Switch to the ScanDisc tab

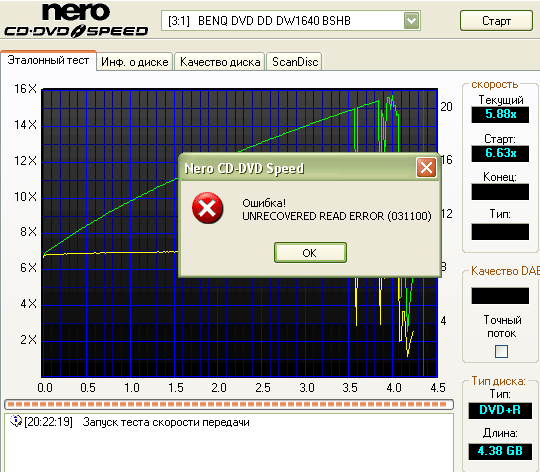295,62
